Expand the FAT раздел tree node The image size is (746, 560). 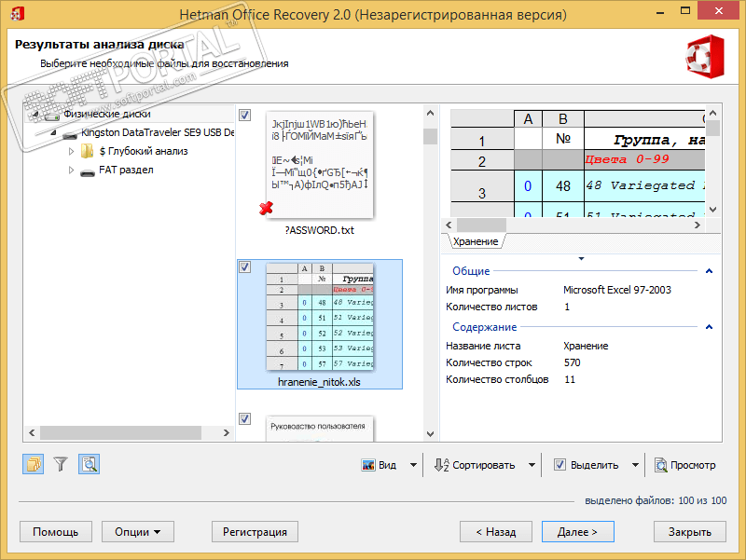(x=71, y=170)
